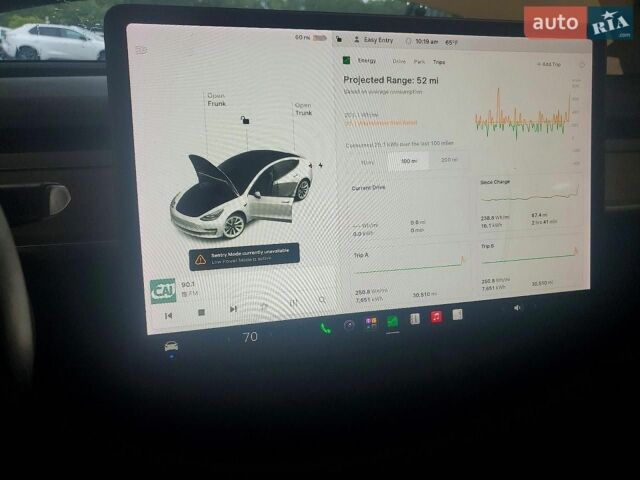
Task: Select the 100 mi range option
Action: click(409, 161)
